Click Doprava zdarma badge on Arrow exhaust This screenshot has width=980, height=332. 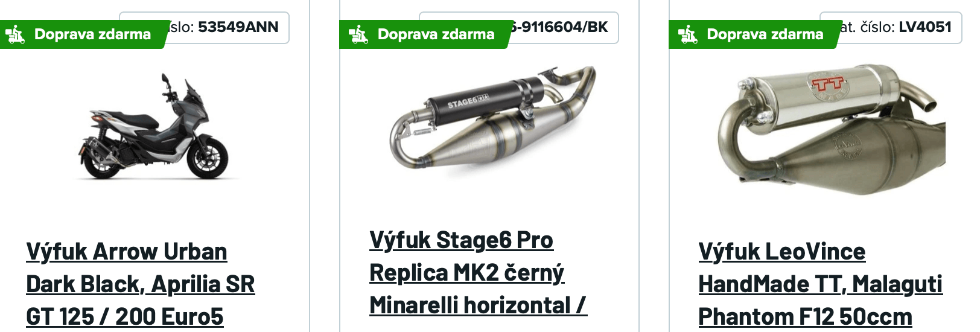(x=84, y=34)
